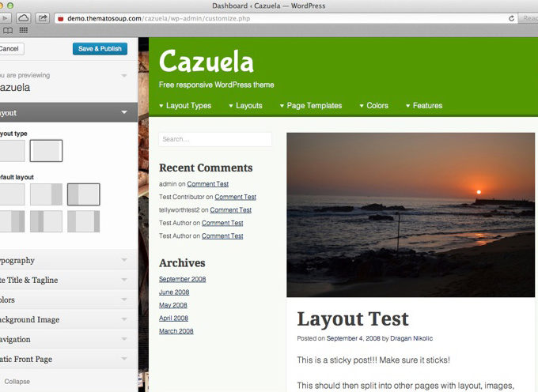Select the highlighted layout type thumbnail
The width and height of the screenshot is (538, 392).
(x=46, y=150)
